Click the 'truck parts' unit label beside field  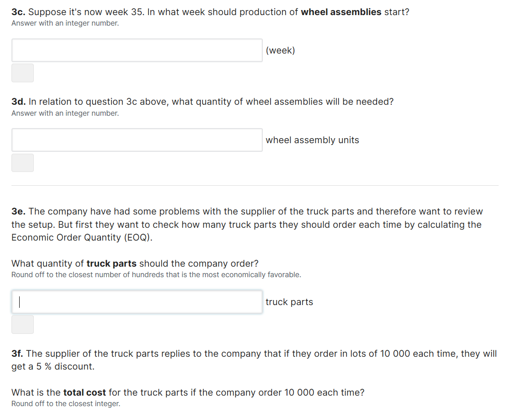tap(289, 302)
